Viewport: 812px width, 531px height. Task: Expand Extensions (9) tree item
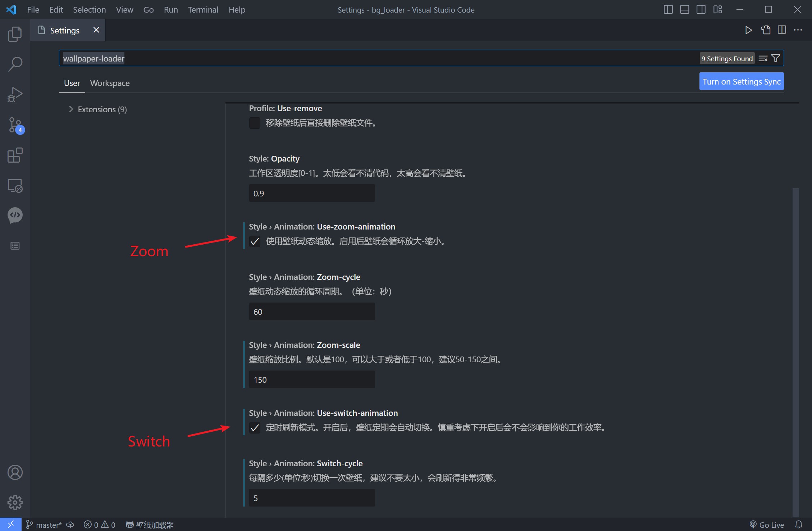(97, 109)
